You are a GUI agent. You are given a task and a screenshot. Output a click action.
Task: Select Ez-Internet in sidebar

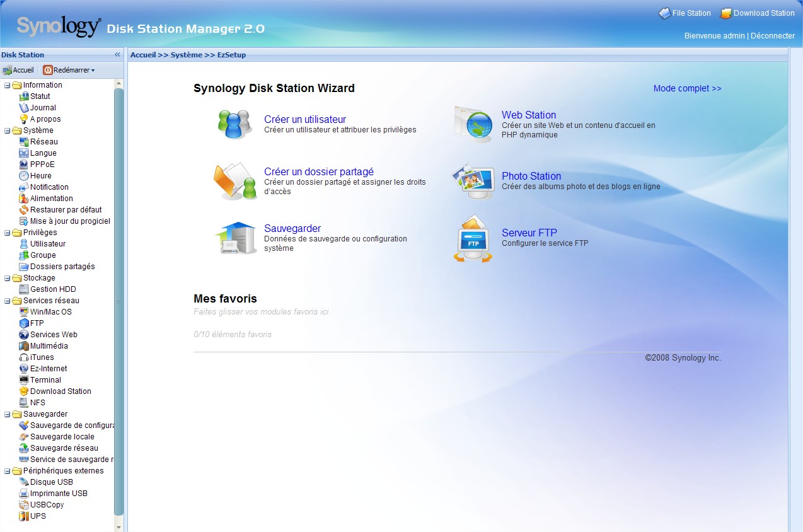49,369
